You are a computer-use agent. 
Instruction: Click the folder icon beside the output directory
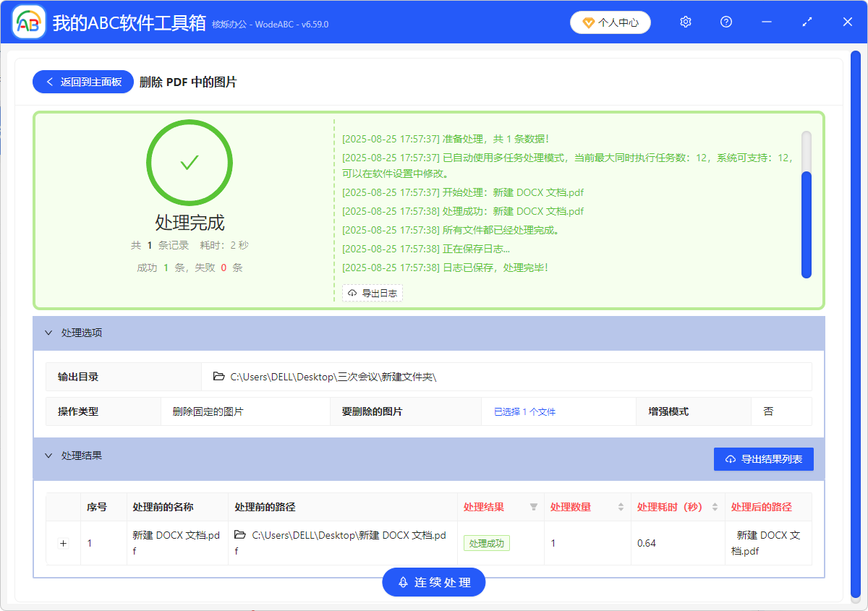tap(218, 376)
